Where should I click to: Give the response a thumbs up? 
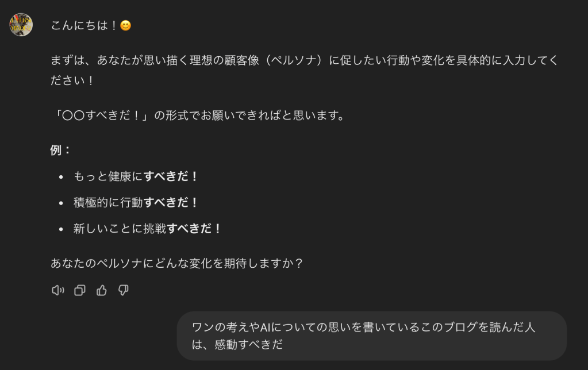point(102,290)
